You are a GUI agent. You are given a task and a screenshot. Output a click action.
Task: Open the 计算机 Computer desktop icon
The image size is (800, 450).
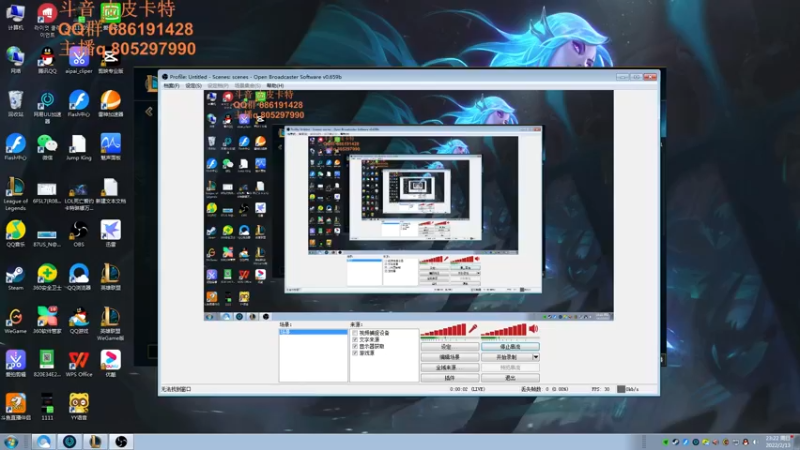point(15,16)
